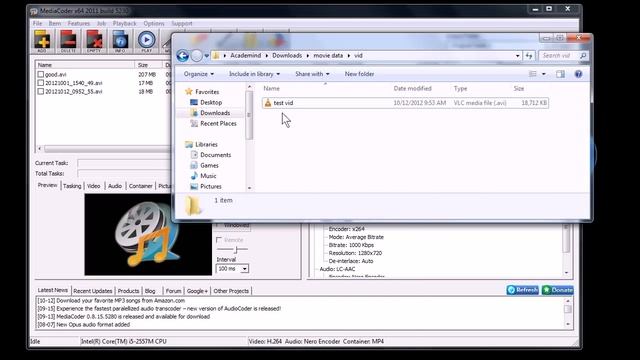Image resolution: width=640 pixels, height=360 pixels.
Task: Open the Include in library dropdown
Action: (x=254, y=74)
